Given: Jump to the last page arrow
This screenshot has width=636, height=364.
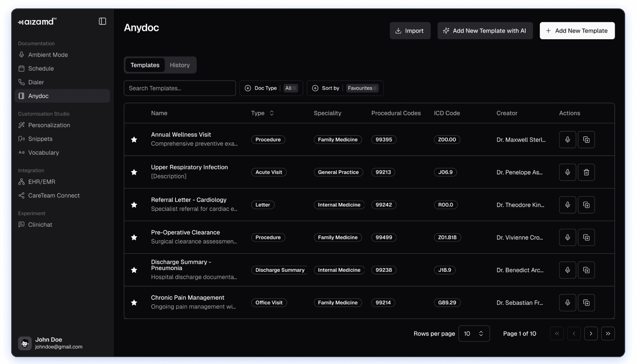Looking at the screenshot, I should pos(608,334).
